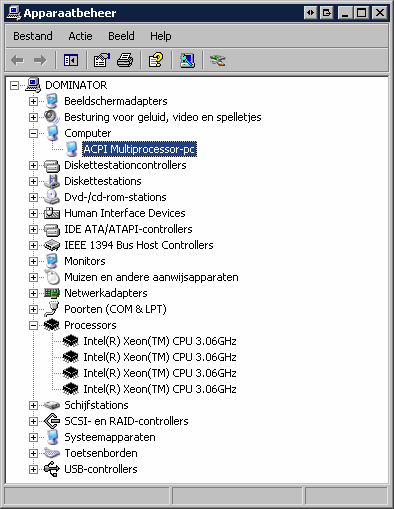394x509 pixels.
Task: Click the mouse icon for Muizen
Action: coord(52,277)
